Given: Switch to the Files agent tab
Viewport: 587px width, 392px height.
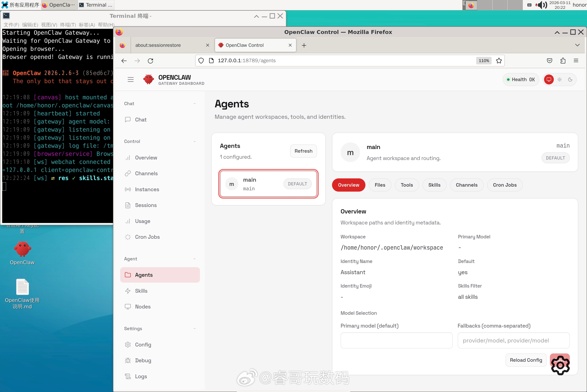Looking at the screenshot, I should click(x=380, y=185).
